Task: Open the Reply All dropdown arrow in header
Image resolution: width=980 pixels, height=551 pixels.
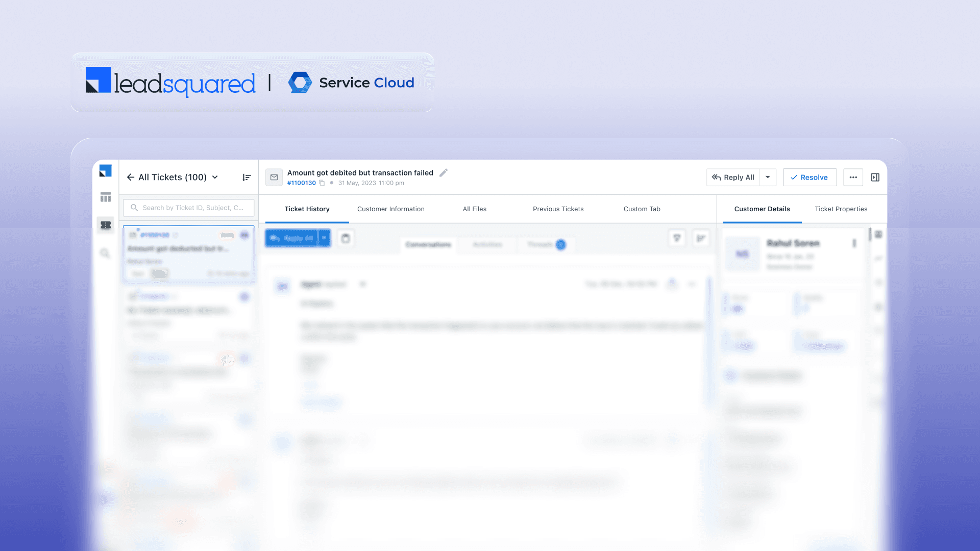Action: pyautogui.click(x=768, y=178)
